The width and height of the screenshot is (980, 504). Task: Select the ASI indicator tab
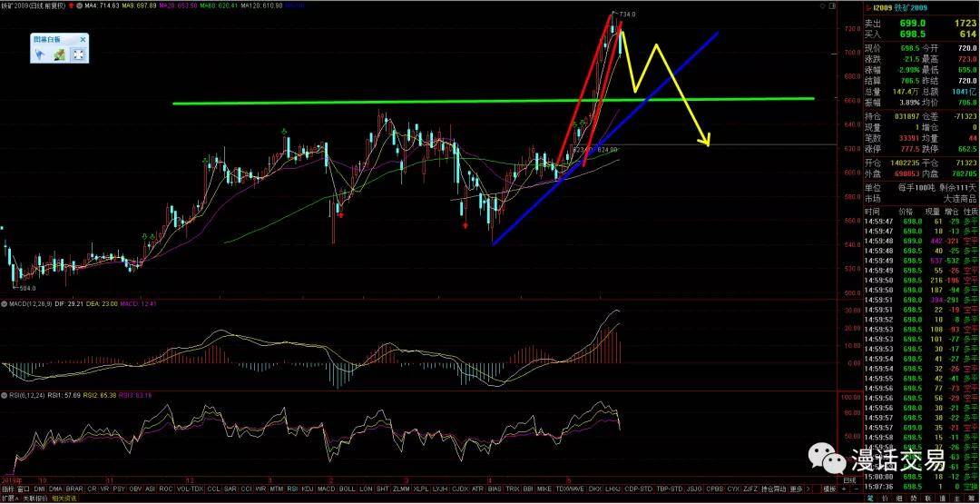click(x=150, y=489)
